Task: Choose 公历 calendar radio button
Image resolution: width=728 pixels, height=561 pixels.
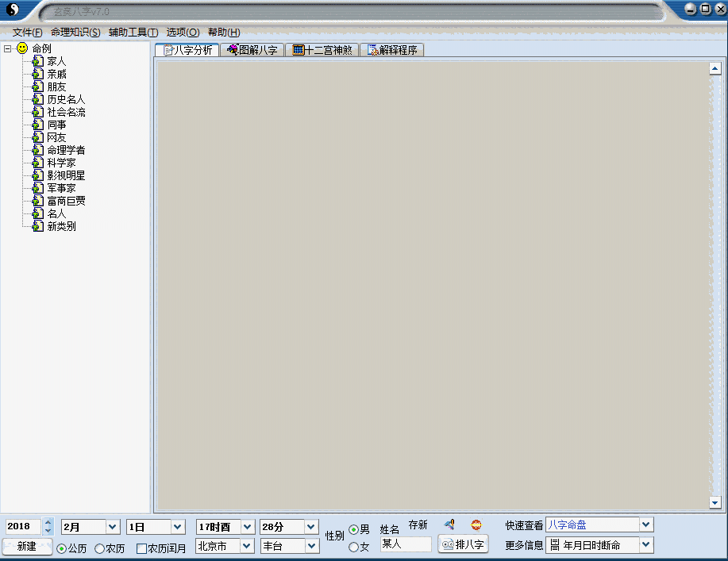Action: coord(61,548)
